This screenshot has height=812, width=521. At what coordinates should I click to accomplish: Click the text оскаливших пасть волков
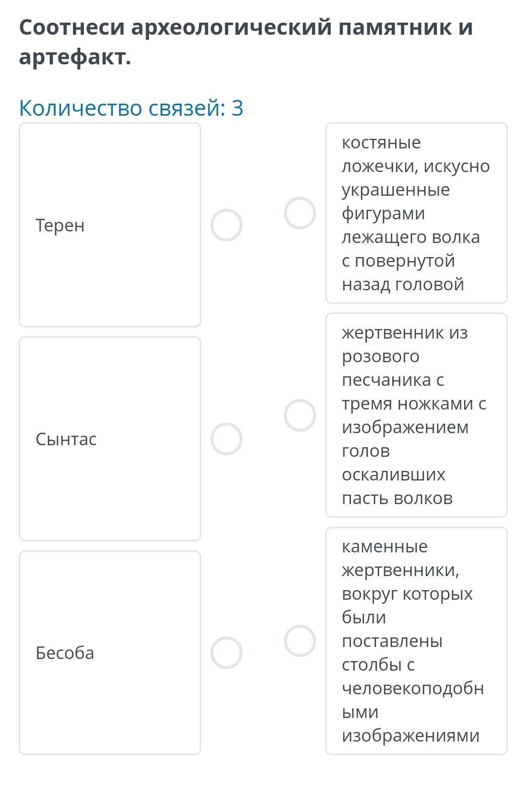397,486
